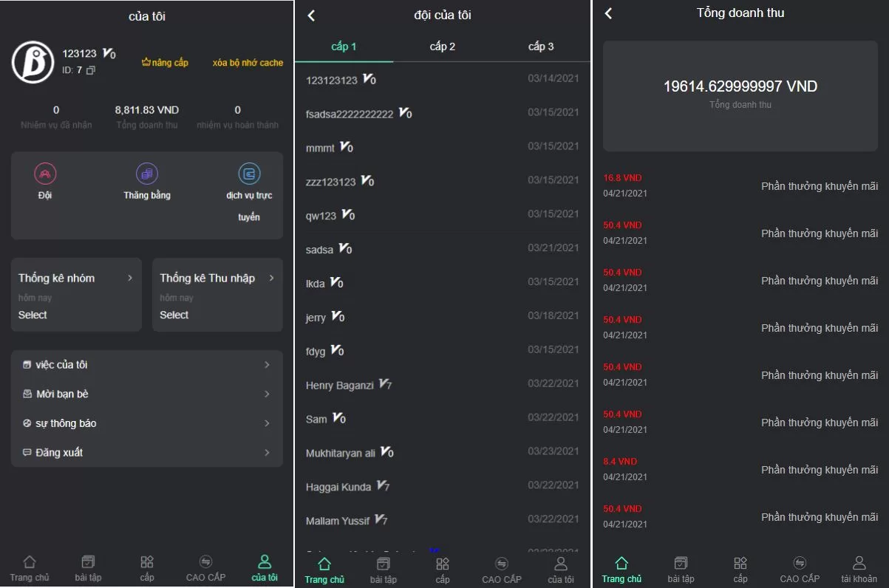The image size is (889, 588).
Task: Open the Đội team icon
Action: [x=45, y=174]
